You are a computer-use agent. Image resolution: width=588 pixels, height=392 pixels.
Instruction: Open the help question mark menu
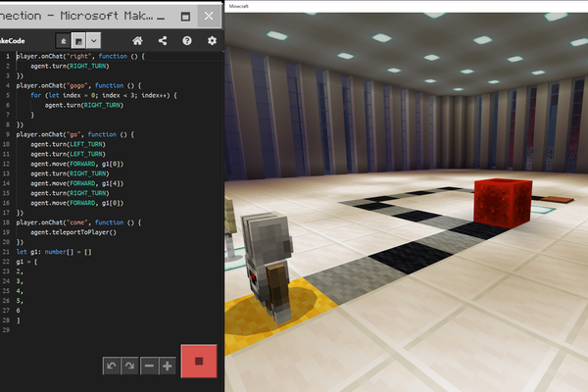click(187, 40)
